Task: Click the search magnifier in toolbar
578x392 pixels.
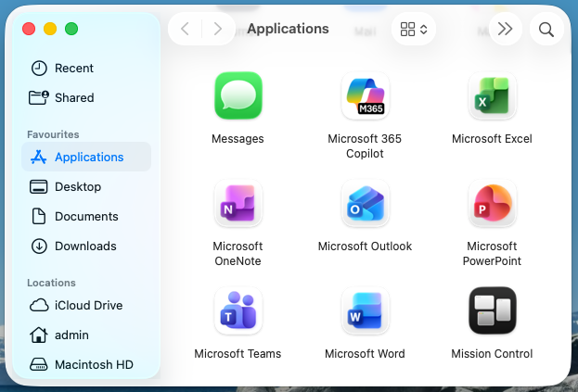Action: tap(546, 29)
